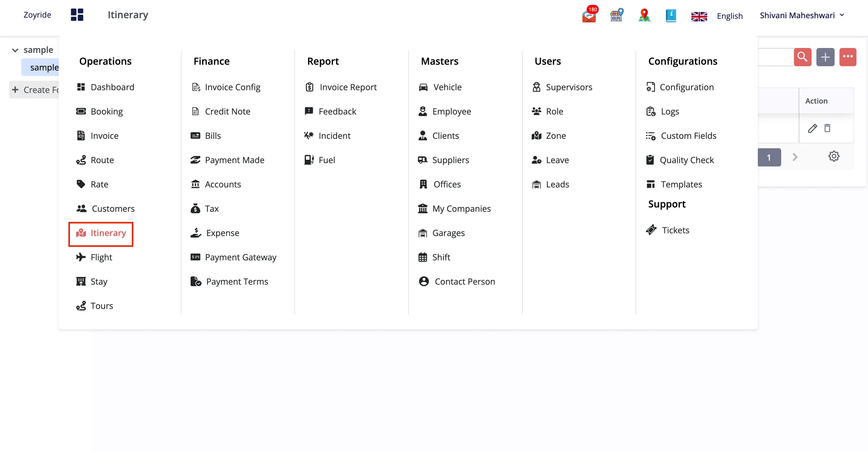Click the red search button

click(x=802, y=57)
